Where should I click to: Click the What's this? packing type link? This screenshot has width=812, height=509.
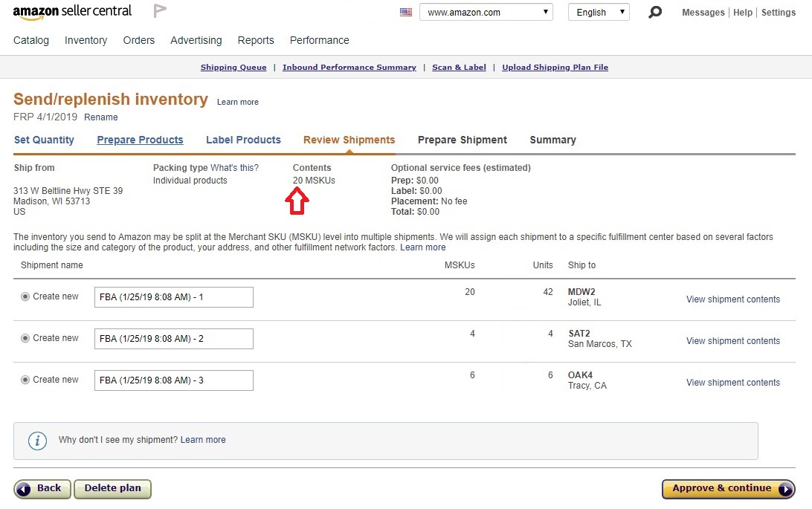point(234,168)
